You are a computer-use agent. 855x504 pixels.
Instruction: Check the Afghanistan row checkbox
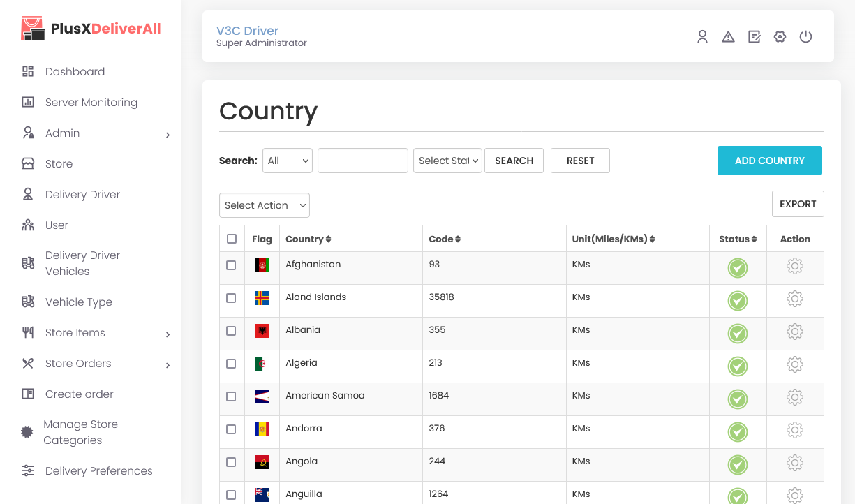point(231,265)
